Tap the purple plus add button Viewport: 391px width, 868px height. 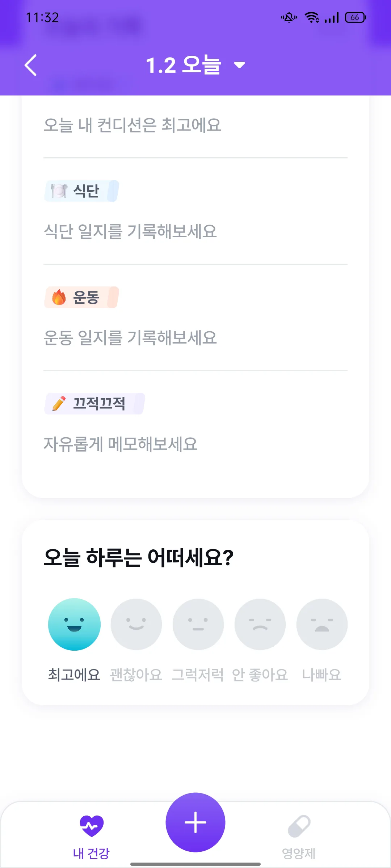click(195, 822)
